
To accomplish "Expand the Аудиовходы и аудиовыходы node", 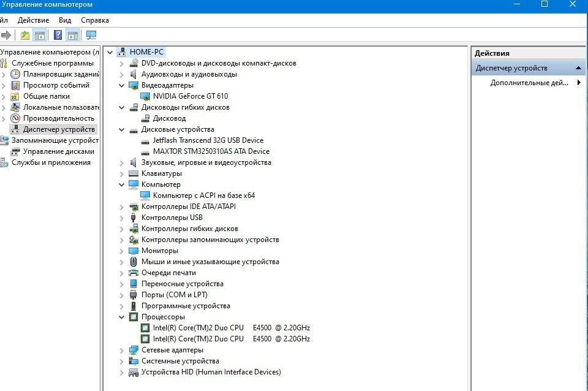I will click(x=121, y=75).
